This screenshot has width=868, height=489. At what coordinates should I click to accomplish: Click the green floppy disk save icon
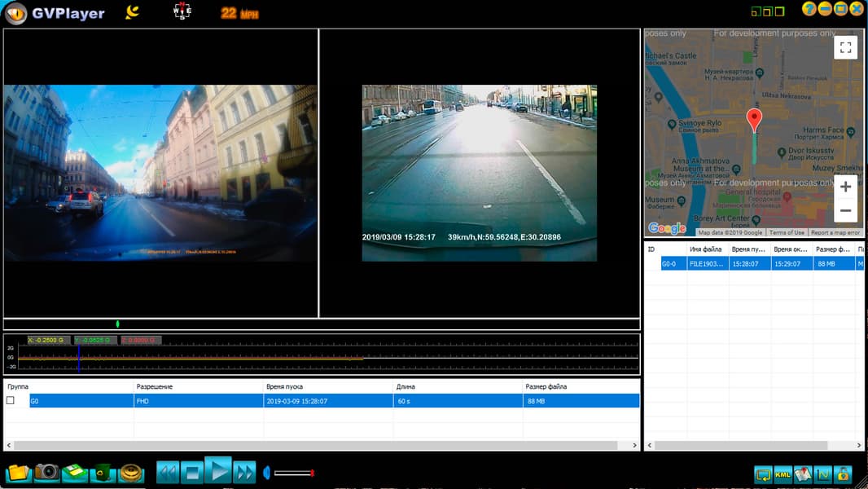[x=75, y=472]
